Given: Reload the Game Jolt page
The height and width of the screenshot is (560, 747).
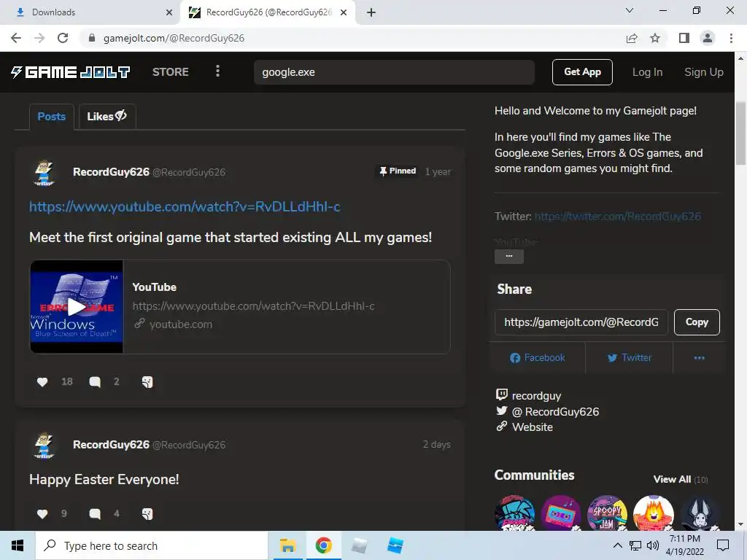Looking at the screenshot, I should coord(63,38).
